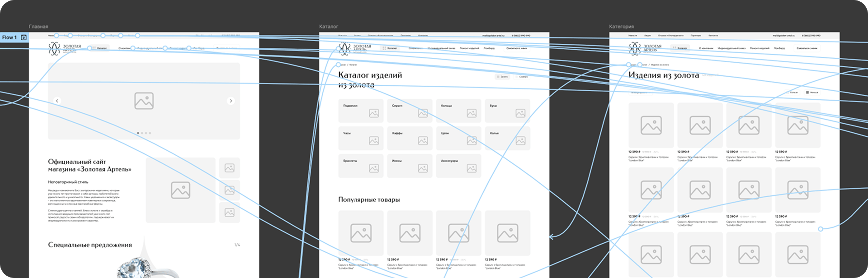Select the Официальный сайт магазина heading
Image resolution: width=868 pixels, height=278 pixels.
pyautogui.click(x=90, y=165)
